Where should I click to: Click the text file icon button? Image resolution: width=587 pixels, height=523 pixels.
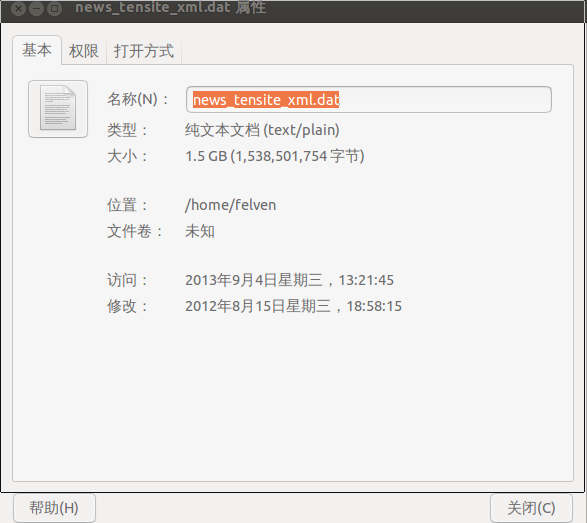pos(58,109)
